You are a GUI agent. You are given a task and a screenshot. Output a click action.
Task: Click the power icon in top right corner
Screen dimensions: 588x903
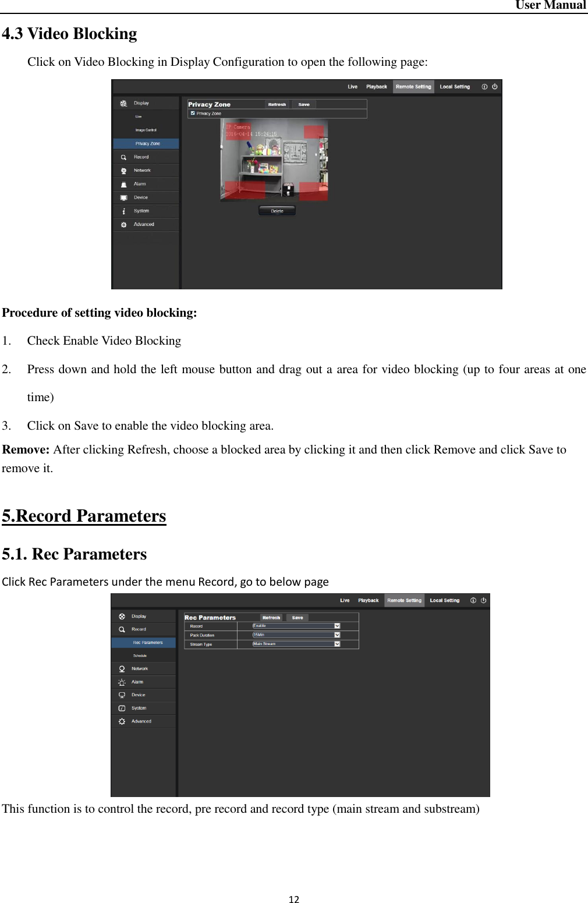pyautogui.click(x=494, y=86)
